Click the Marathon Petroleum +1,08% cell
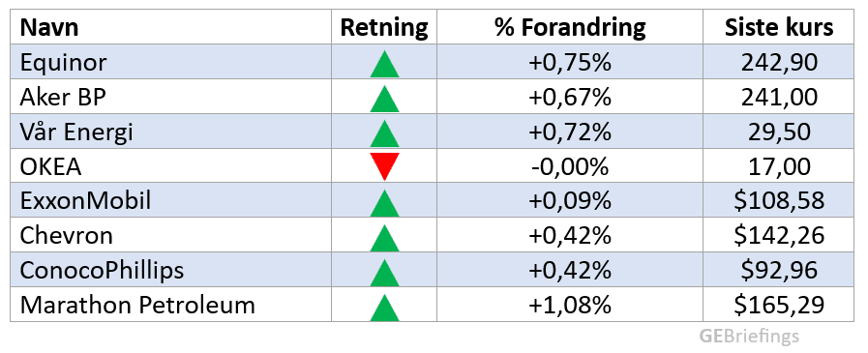The image size is (868, 353). coord(570,305)
